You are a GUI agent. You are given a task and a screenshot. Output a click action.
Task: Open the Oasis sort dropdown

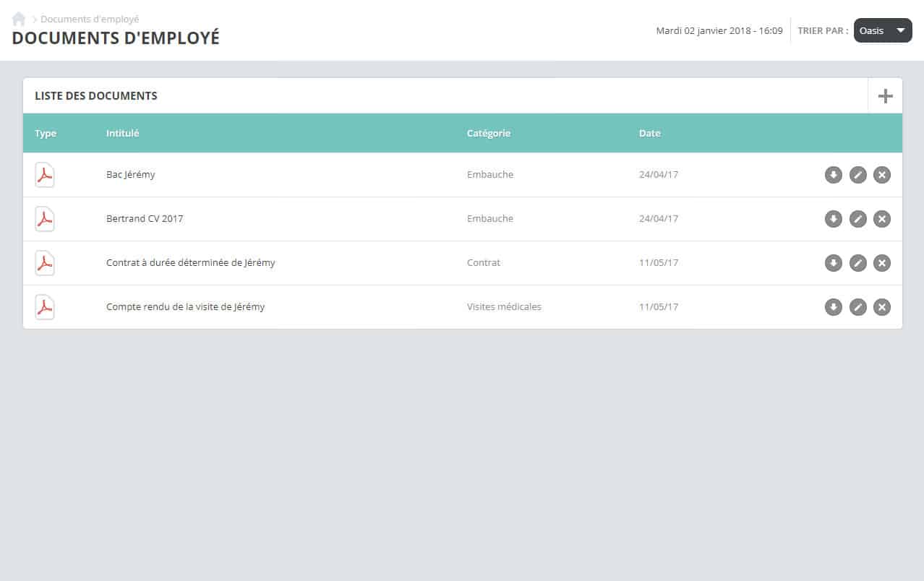883,30
